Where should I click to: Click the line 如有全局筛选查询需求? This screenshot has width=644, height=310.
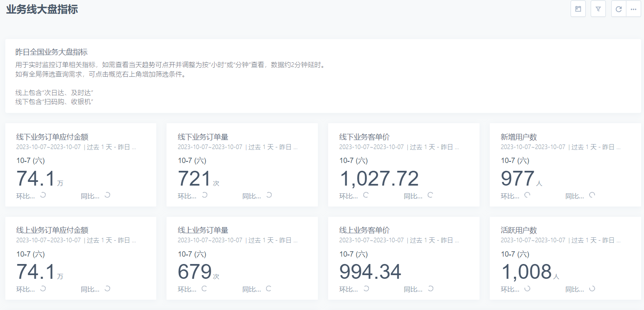point(102,74)
